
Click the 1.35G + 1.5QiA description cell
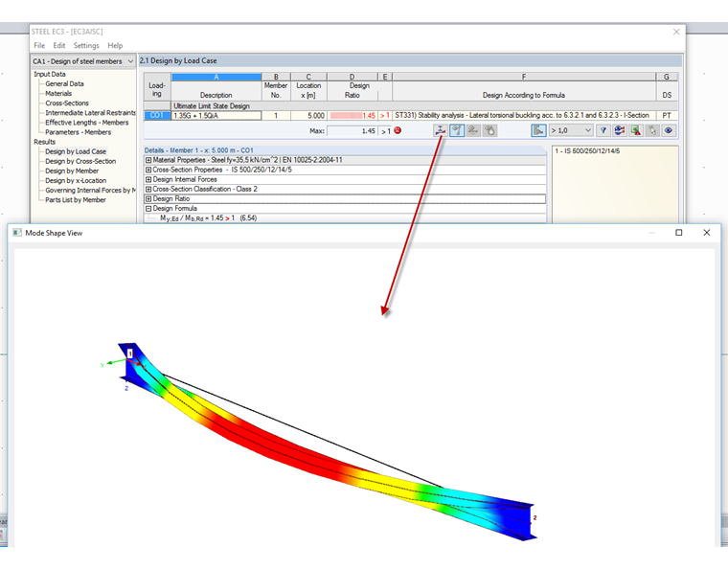click(216, 115)
